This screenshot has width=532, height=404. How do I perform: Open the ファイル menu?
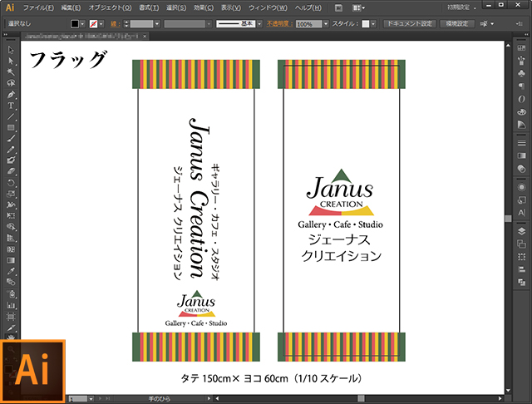[38, 7]
